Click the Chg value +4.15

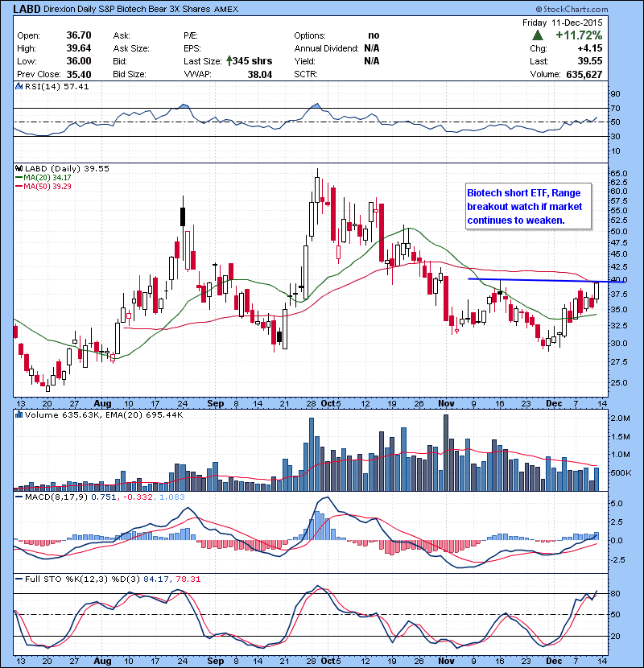point(590,48)
